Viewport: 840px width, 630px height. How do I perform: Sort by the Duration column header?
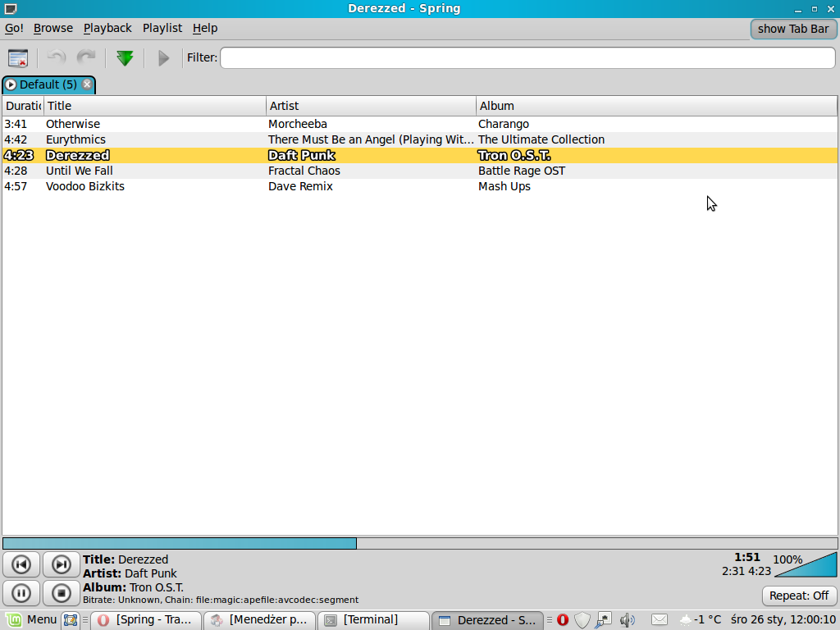click(x=22, y=106)
